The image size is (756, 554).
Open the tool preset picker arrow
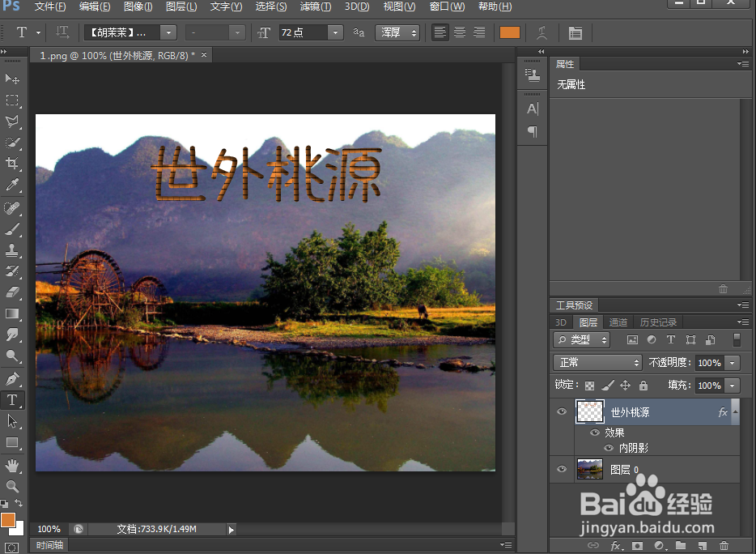pos(38,33)
